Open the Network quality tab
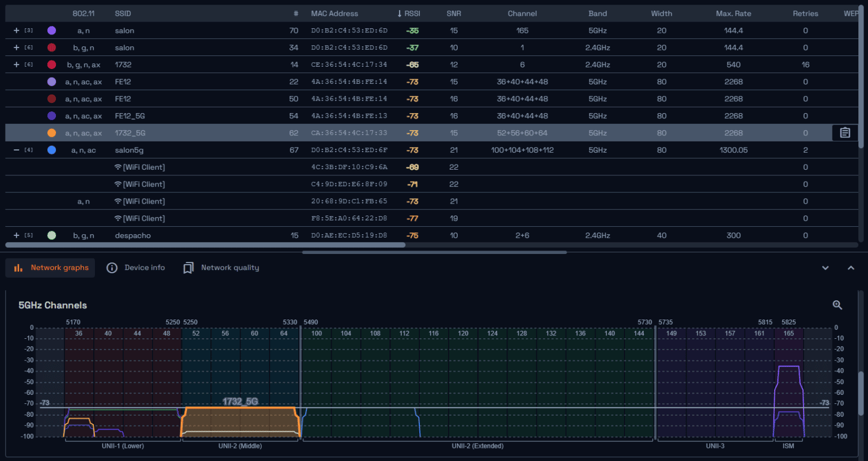The height and width of the screenshot is (461, 868). coord(230,267)
